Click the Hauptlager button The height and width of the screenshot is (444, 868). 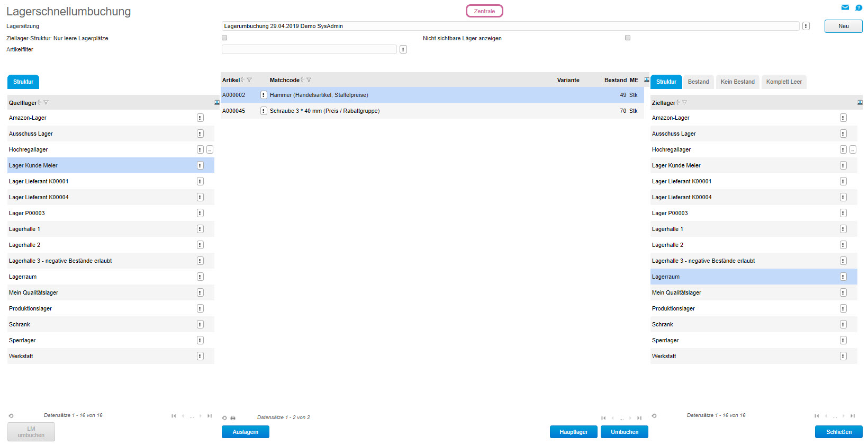[574, 432]
